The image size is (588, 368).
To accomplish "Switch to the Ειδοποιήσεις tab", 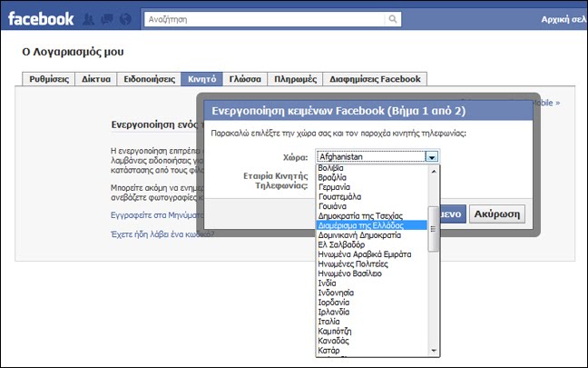I will (x=149, y=79).
